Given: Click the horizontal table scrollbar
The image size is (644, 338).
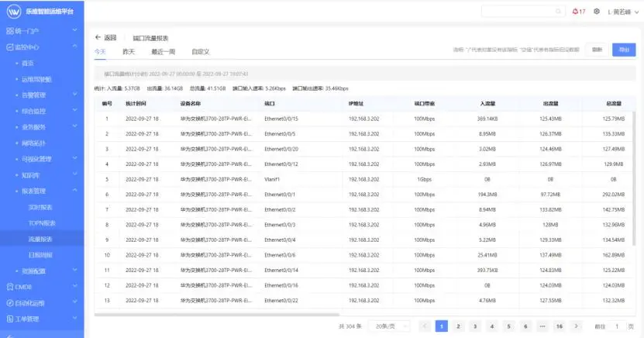Looking at the screenshot, I should 217,315.
